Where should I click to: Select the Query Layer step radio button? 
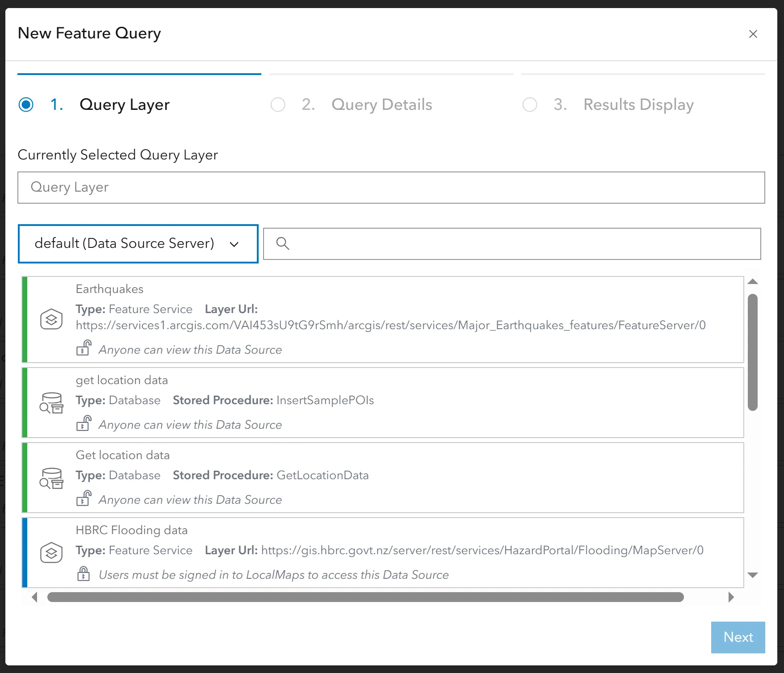click(26, 105)
